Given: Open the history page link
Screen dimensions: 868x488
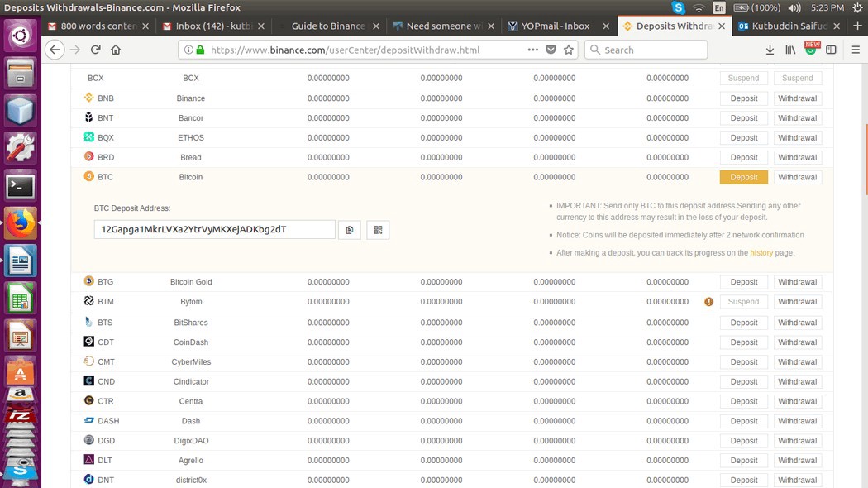Looking at the screenshot, I should coord(761,253).
